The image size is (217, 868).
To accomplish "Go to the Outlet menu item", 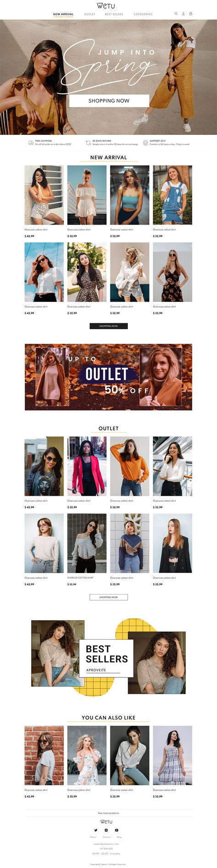I will [x=90, y=14].
